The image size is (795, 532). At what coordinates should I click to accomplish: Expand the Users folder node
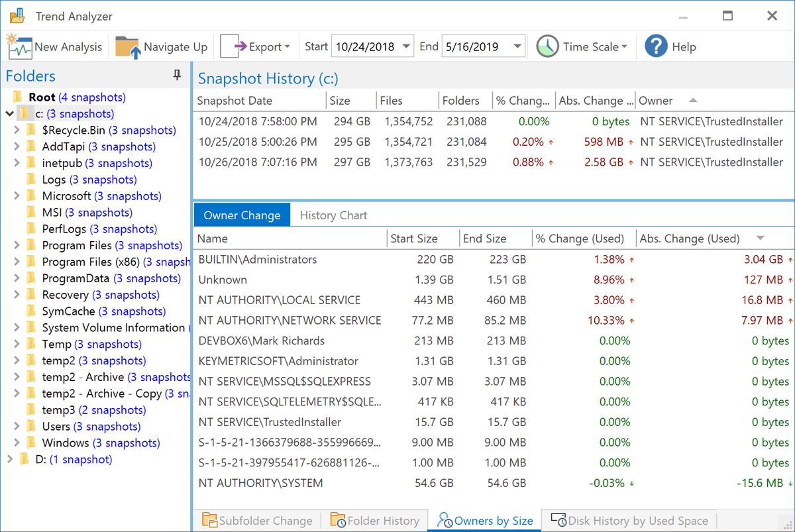point(17,426)
